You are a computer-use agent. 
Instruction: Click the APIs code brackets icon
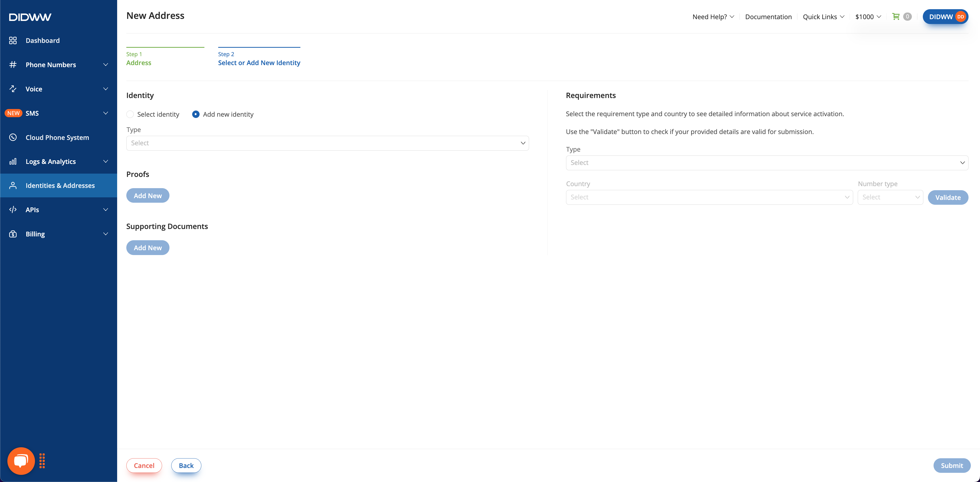(x=13, y=210)
